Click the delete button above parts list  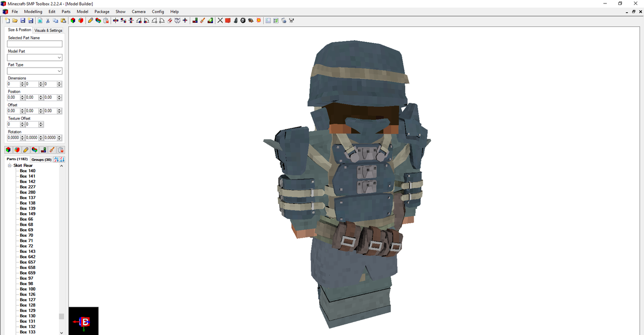click(x=61, y=150)
